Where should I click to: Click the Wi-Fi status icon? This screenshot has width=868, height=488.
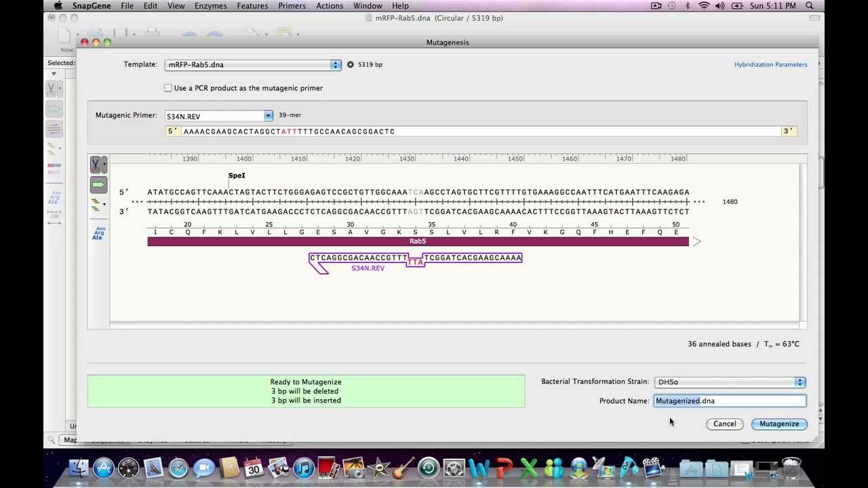tap(703, 6)
